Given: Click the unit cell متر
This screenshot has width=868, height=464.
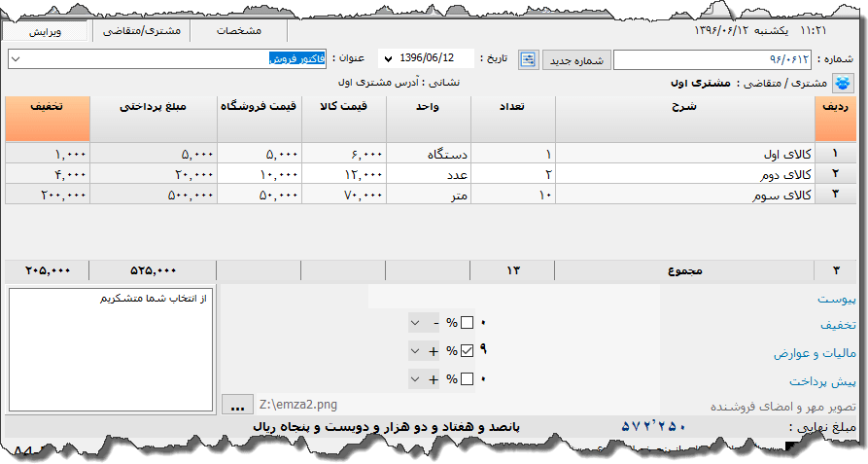Looking at the screenshot, I should pos(429,195).
